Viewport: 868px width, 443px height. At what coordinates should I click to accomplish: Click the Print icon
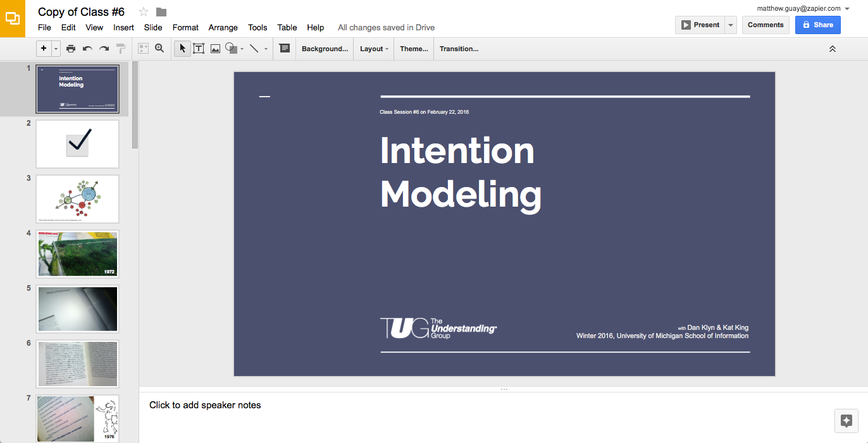point(71,48)
